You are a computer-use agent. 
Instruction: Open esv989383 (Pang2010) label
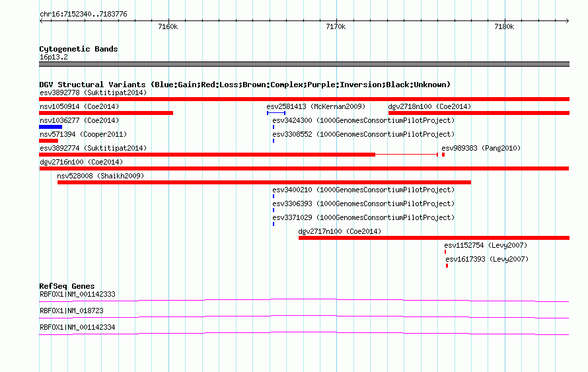tap(481, 148)
